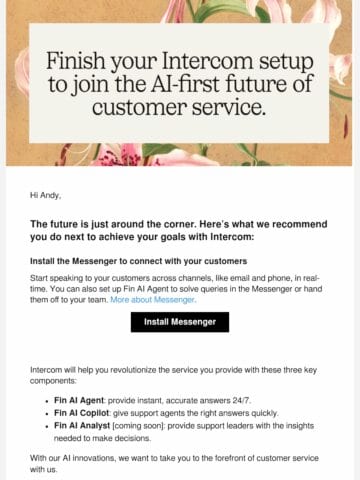Image resolution: width=360 pixels, height=480 pixels.
Task: Select the Fin AI Agent bullet item
Action: coord(152,400)
